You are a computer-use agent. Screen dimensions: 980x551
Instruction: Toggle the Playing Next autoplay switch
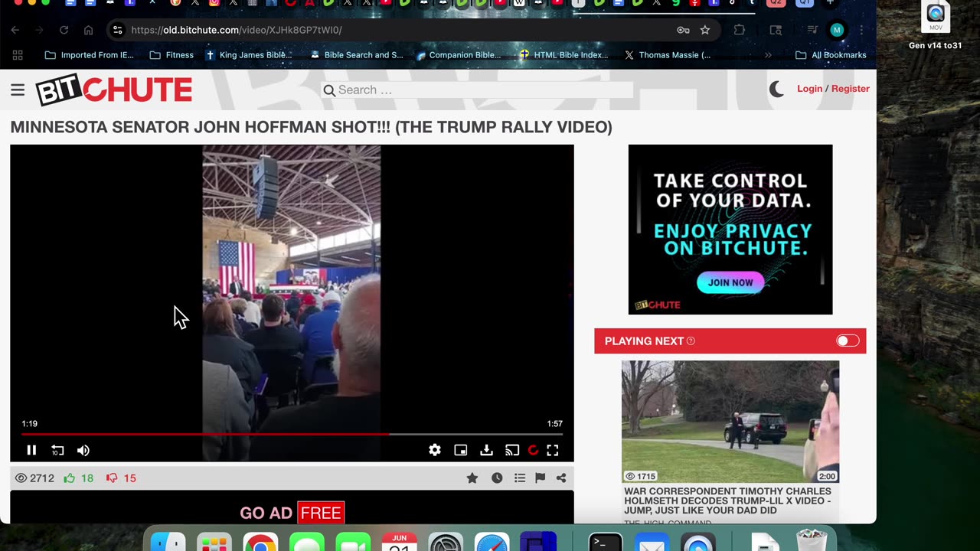[848, 341]
